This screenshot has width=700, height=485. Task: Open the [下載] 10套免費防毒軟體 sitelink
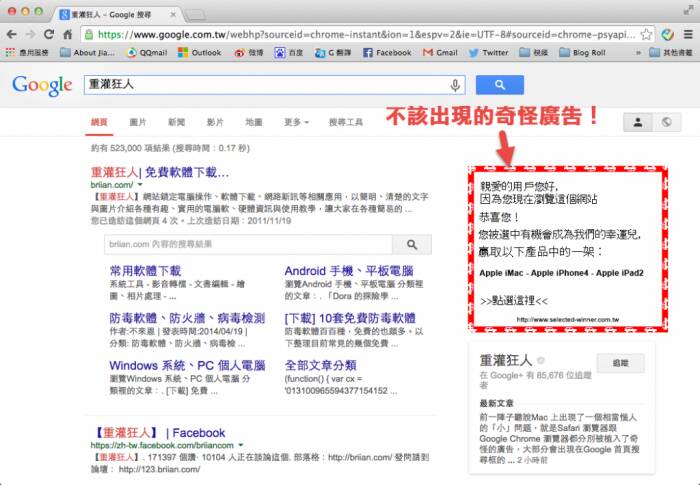350,318
